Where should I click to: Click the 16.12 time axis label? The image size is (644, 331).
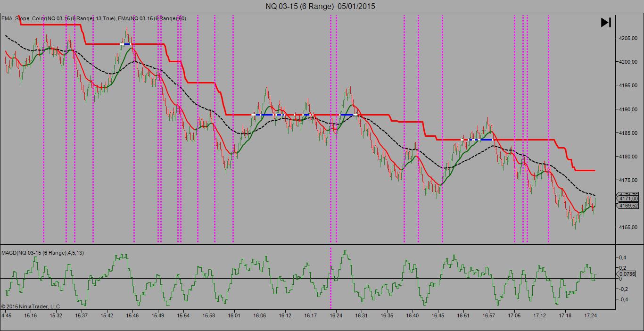[285, 315]
